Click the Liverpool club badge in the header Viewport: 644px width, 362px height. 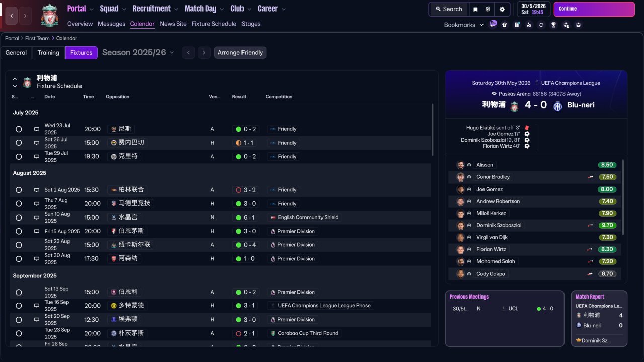pos(49,15)
